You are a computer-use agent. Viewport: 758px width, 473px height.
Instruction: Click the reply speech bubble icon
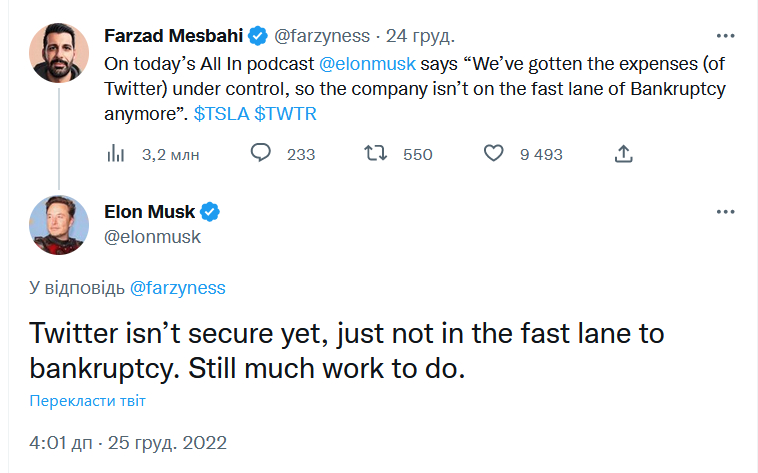[261, 153]
